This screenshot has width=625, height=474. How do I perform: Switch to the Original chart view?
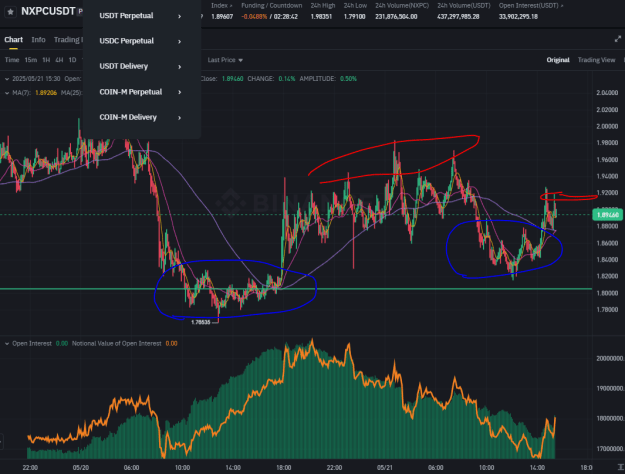558,60
